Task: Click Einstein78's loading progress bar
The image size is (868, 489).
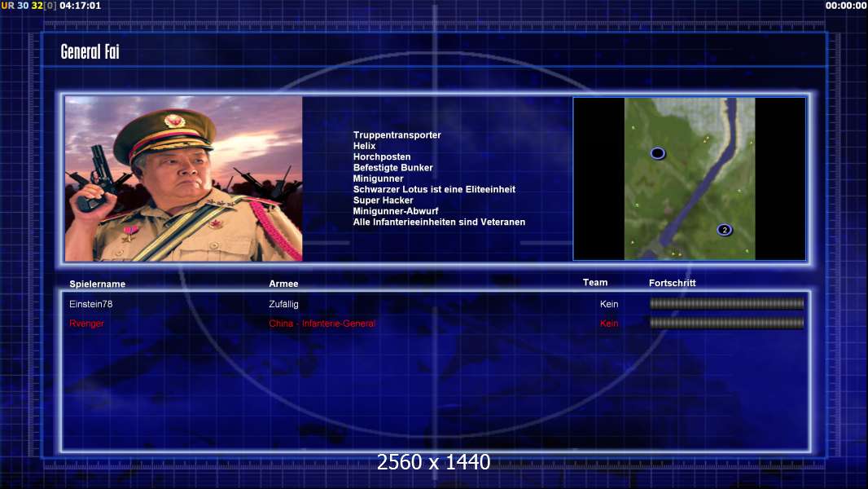Action: pos(726,303)
